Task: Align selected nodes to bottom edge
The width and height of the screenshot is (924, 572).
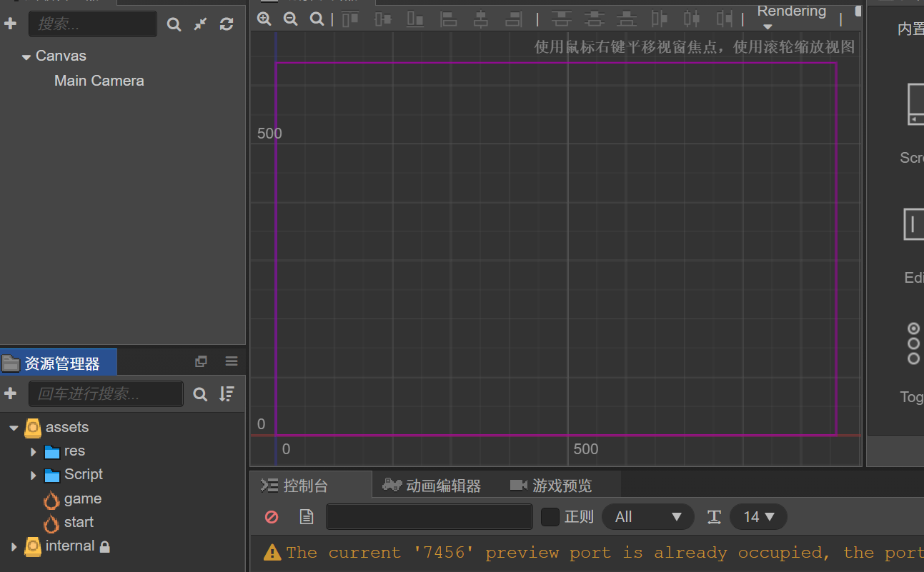Action: tap(415, 19)
